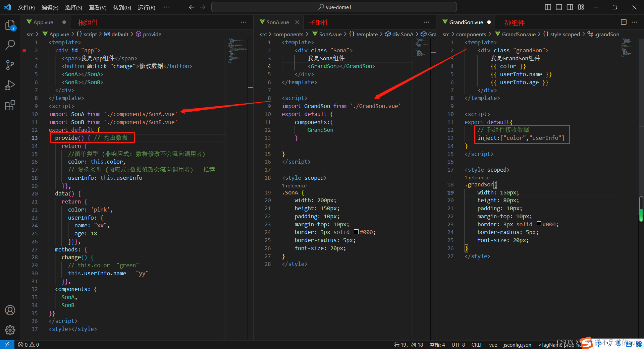Open the File menu
This screenshot has width=644, height=349.
[x=26, y=7]
